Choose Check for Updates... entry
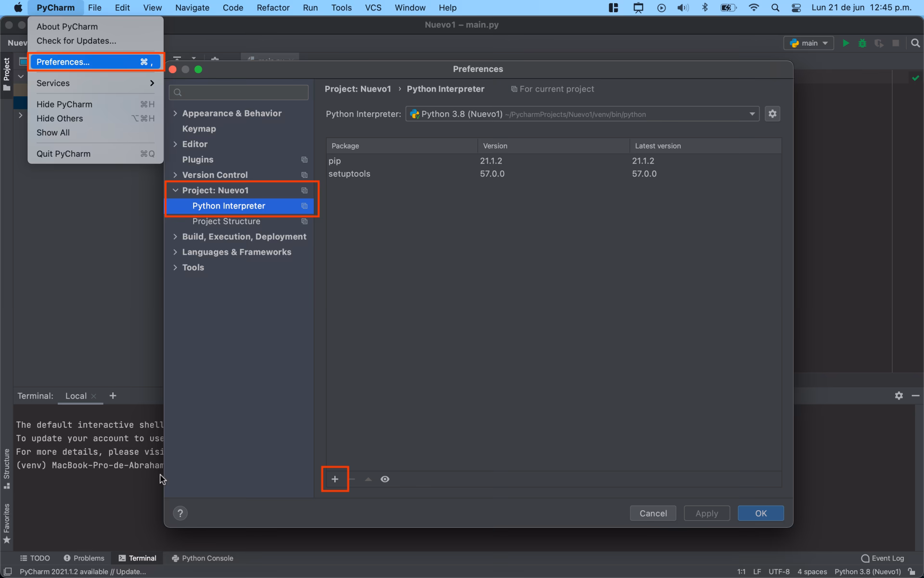 click(x=95, y=41)
